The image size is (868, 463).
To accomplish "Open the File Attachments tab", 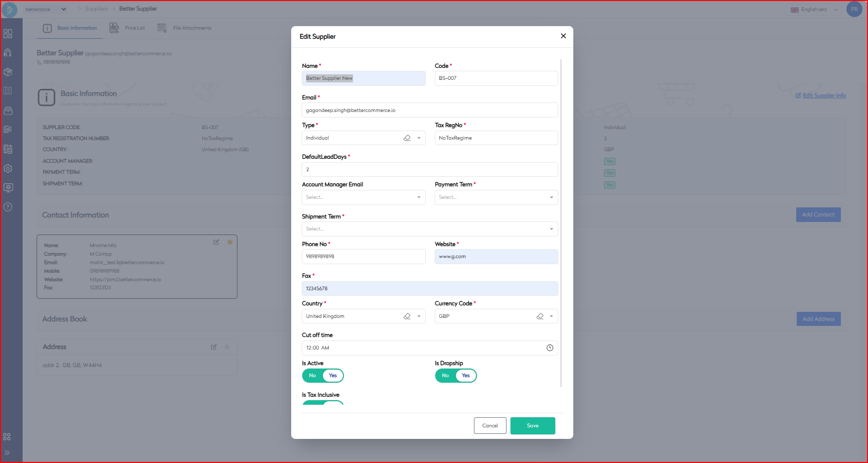I will [185, 28].
